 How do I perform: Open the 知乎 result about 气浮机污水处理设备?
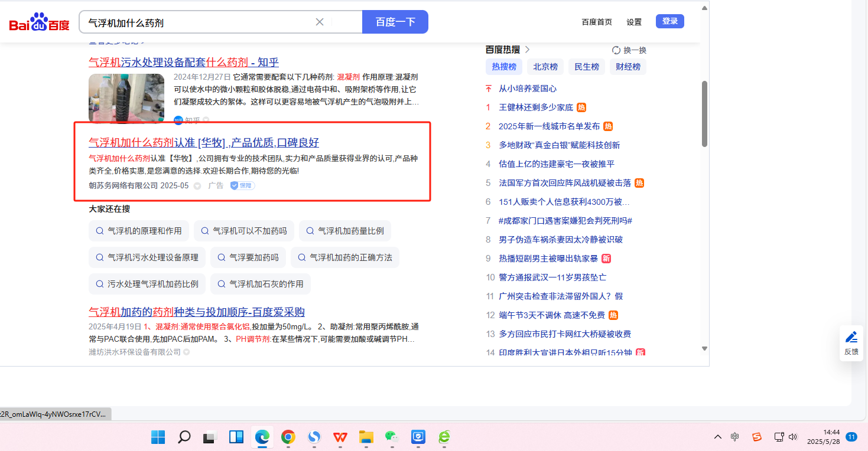184,62
